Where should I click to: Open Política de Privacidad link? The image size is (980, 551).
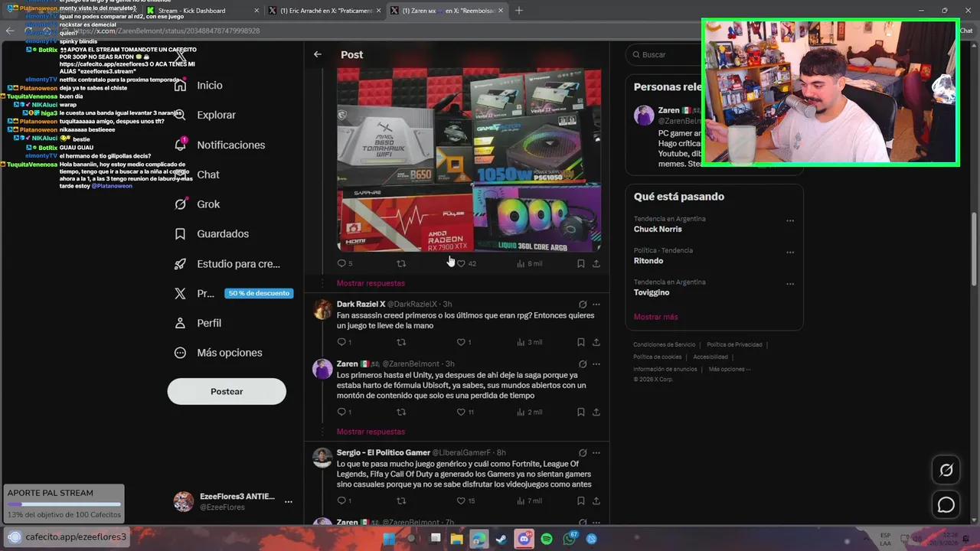coord(734,344)
